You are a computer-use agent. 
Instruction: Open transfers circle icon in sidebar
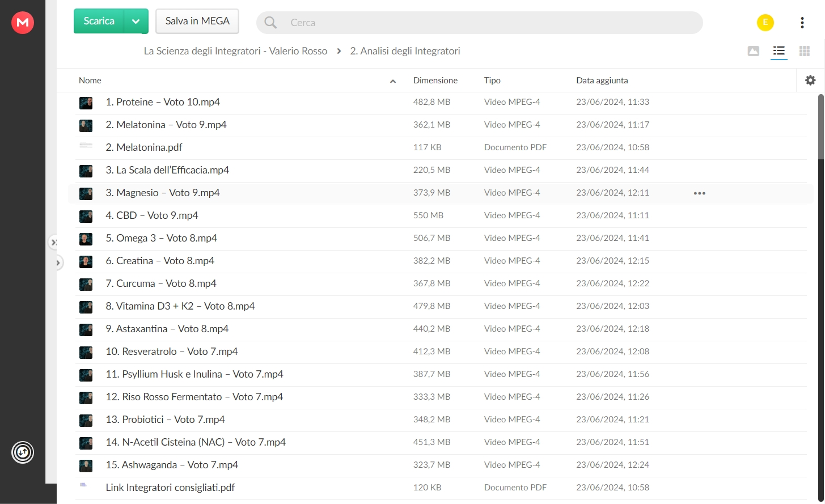pos(23,452)
